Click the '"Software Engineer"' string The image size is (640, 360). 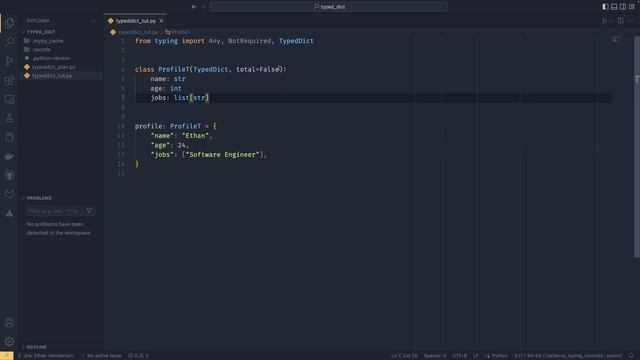point(222,155)
